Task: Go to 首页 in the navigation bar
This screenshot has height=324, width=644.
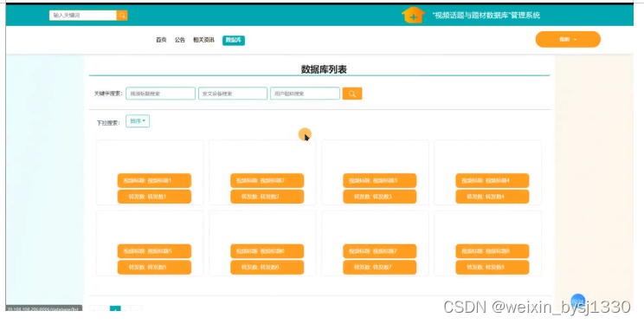Action: coord(161,40)
